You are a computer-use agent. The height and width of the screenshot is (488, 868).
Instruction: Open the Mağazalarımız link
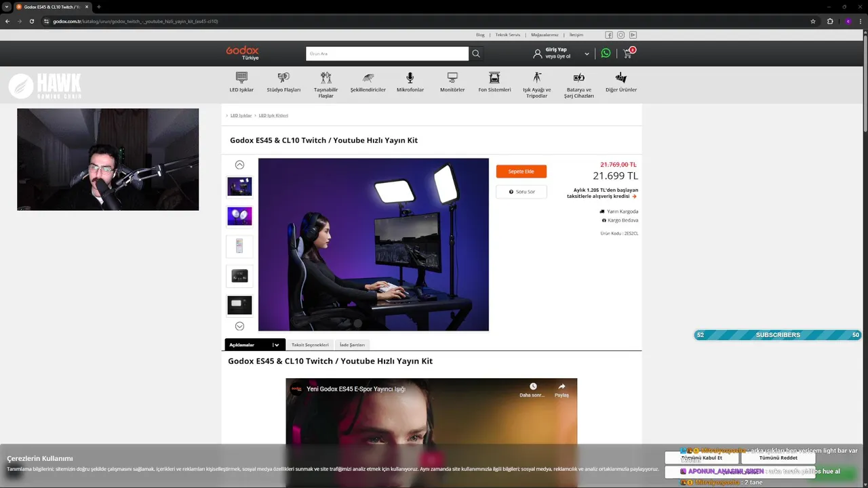coord(545,35)
